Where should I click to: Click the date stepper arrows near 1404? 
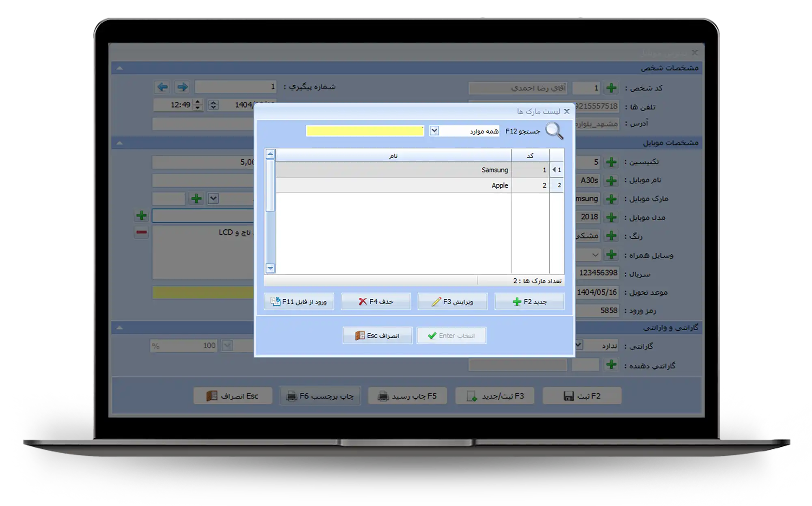[213, 105]
